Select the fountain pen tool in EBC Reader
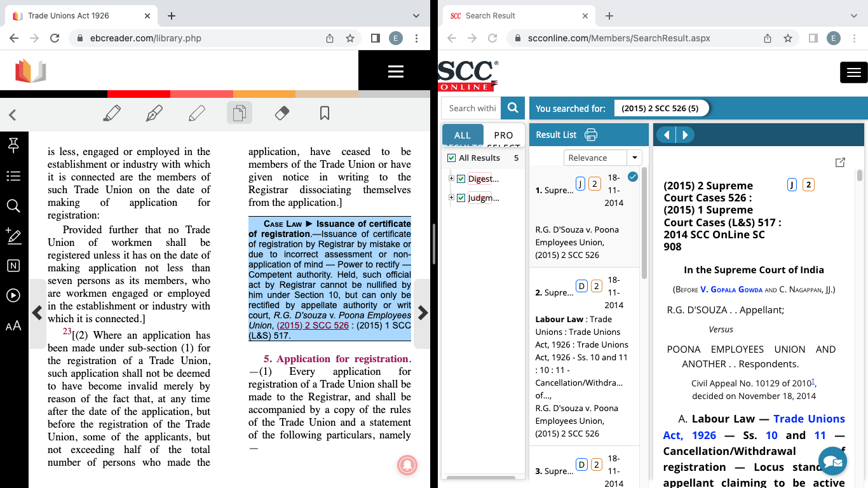The height and width of the screenshot is (488, 868). [154, 114]
